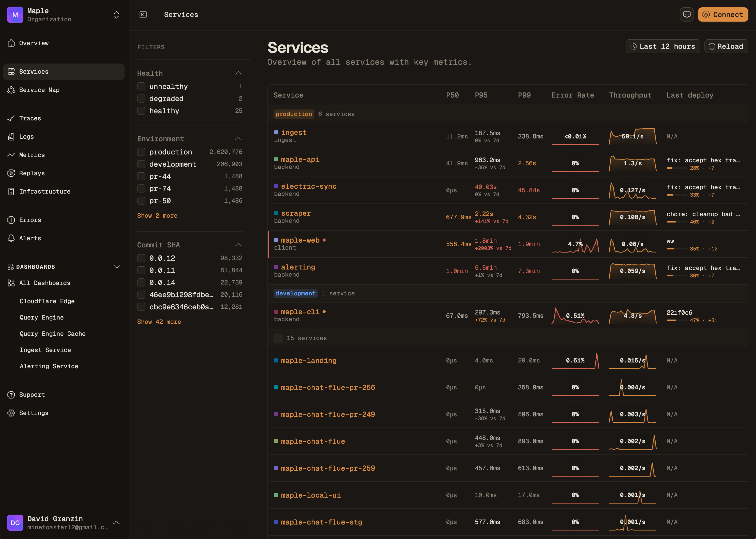756x539 pixels.
Task: Click the ingest service color swatch
Action: tap(276, 132)
